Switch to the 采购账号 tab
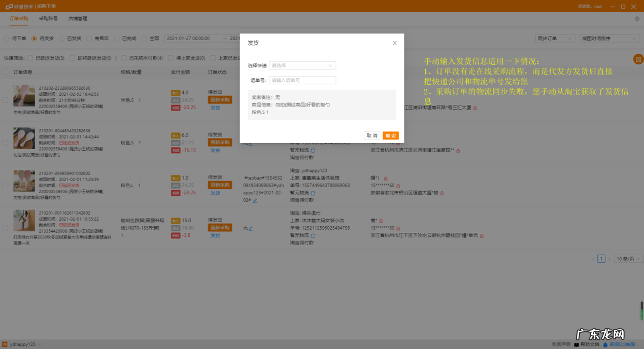 tap(49, 18)
